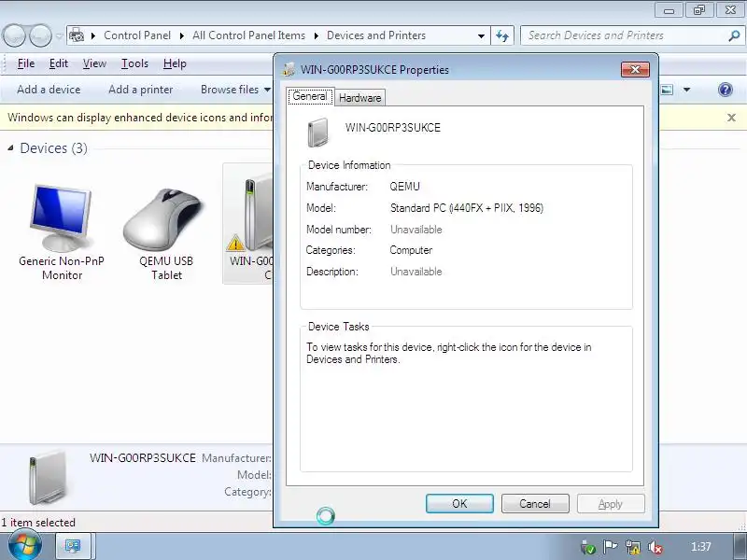
Task: Click the details pane computer icon
Action: click(48, 477)
